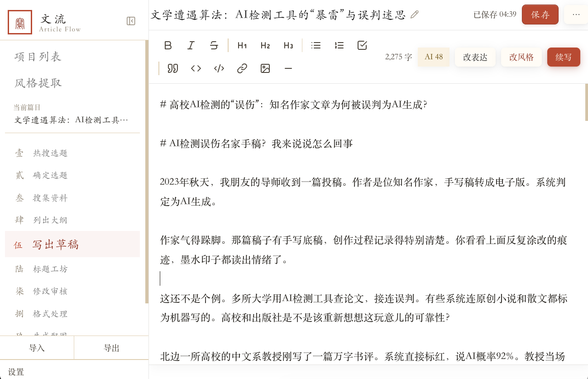This screenshot has width=588, height=379.
Task: Go to step 陆 标题工坊
Action: [72, 269]
